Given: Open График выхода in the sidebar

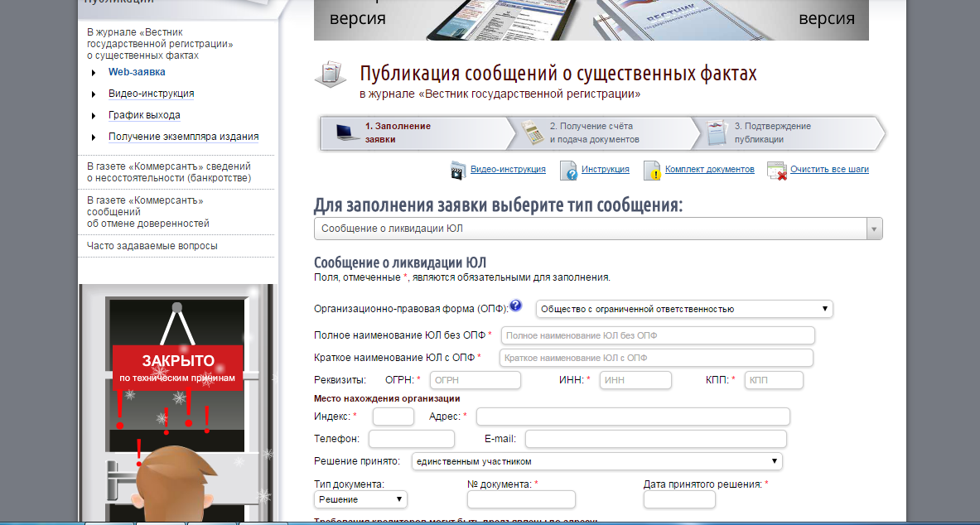Looking at the screenshot, I should tap(144, 115).
